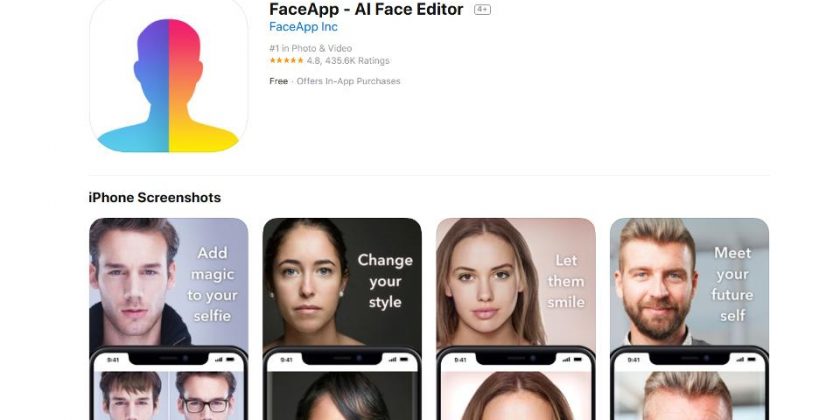Open the 'Meet your future self' screenshot
The image size is (840, 420).
689,319
